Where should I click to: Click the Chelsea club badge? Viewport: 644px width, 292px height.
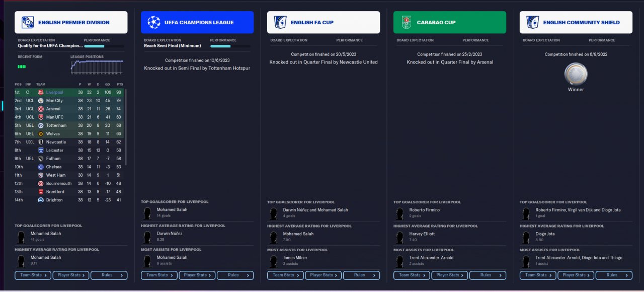(x=41, y=167)
